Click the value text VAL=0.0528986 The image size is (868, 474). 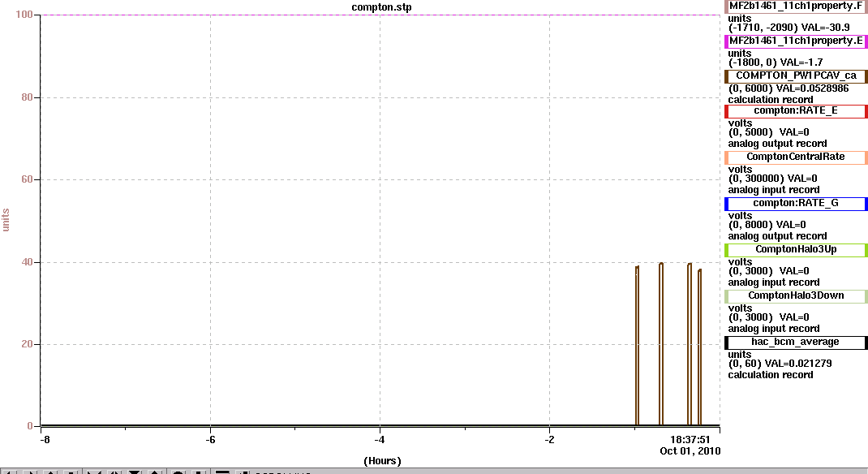click(813, 88)
